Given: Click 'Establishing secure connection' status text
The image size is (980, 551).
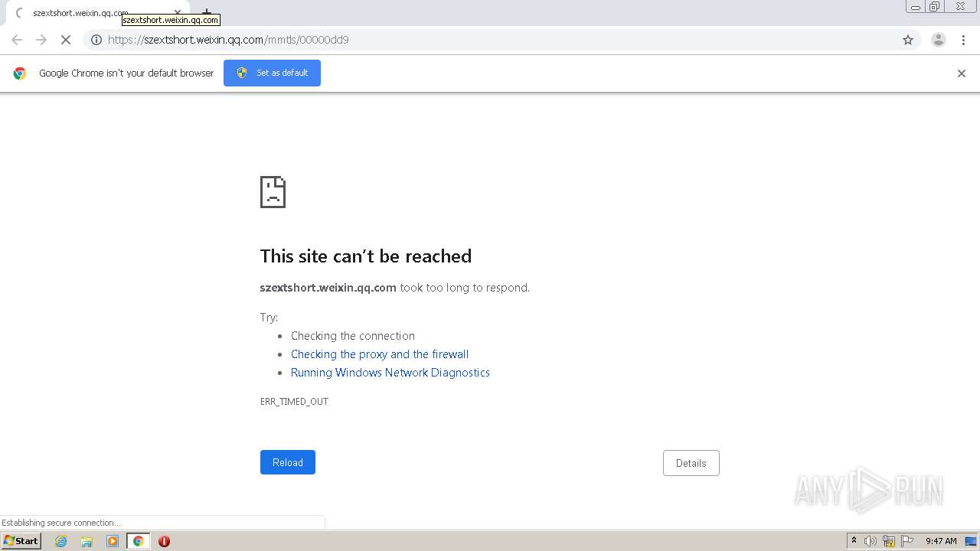Looking at the screenshot, I should click(61, 523).
